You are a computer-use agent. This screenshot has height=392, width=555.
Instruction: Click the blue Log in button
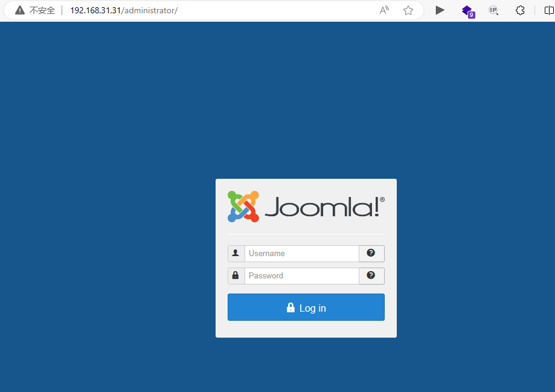point(306,307)
